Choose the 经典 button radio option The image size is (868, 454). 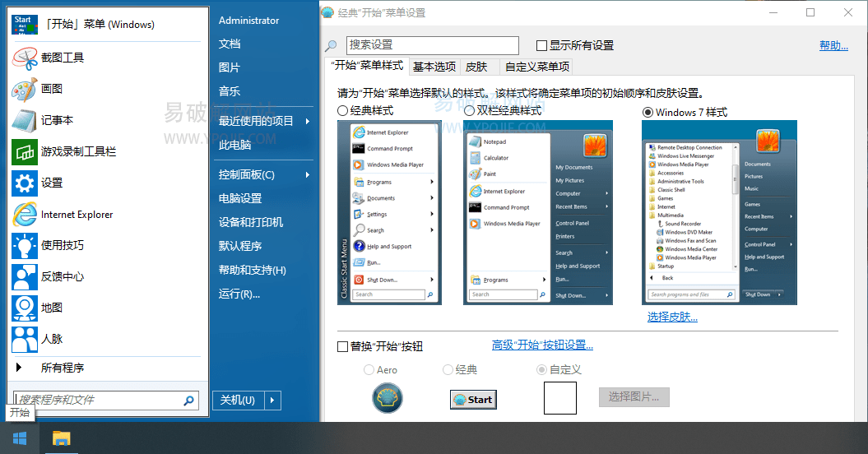(x=448, y=369)
